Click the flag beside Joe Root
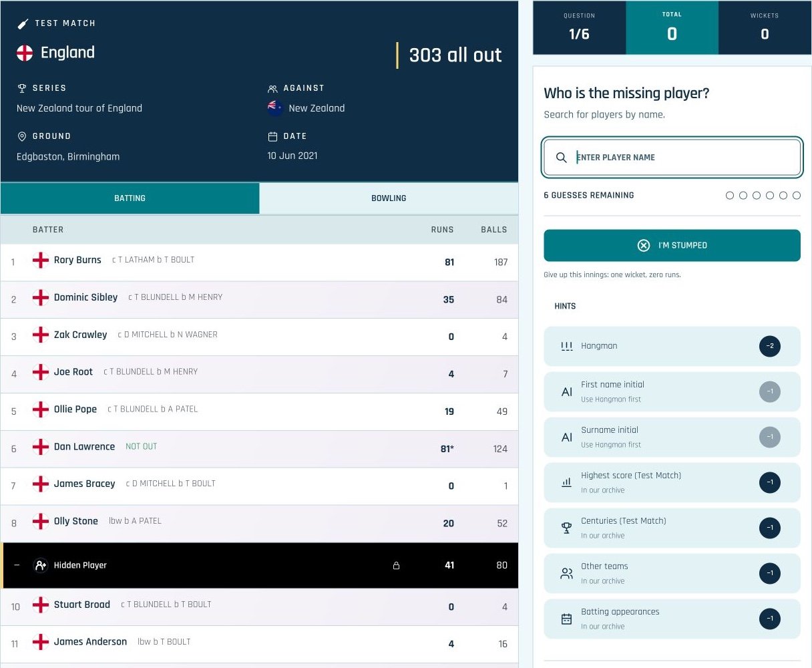The width and height of the screenshot is (812, 668). [x=41, y=372]
